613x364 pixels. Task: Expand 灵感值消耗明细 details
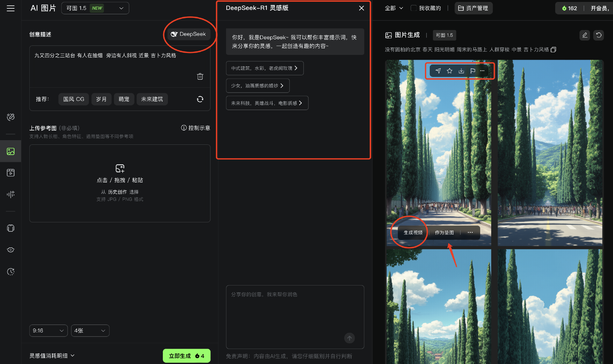coord(52,356)
